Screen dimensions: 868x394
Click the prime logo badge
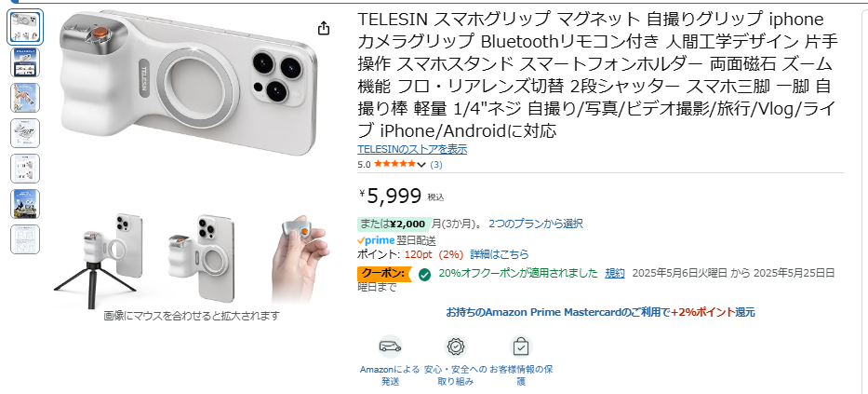(376, 239)
